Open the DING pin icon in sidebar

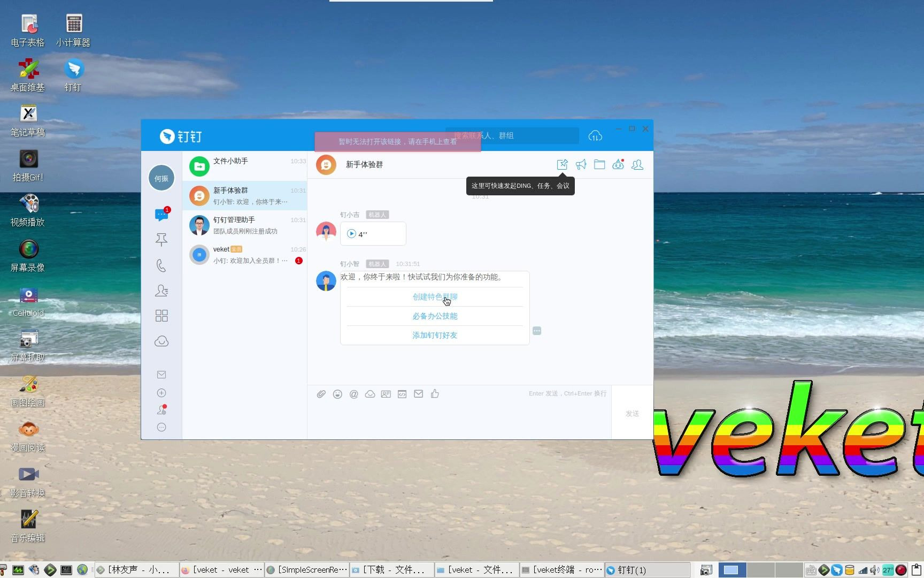click(161, 240)
